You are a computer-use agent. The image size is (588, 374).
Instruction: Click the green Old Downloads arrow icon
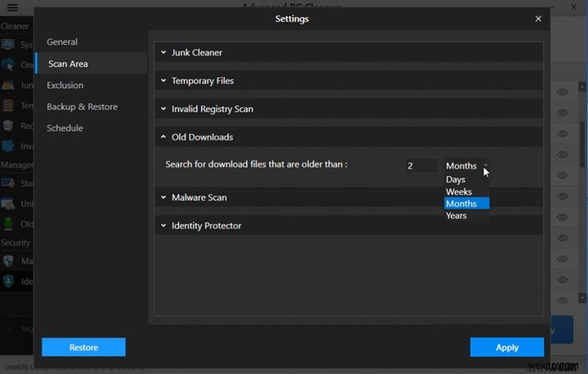(x=8, y=224)
